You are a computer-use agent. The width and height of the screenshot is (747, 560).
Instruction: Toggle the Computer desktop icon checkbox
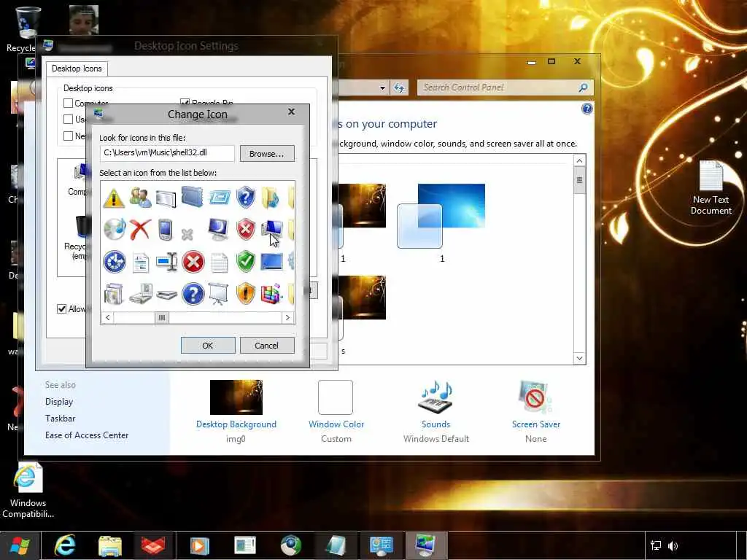pos(68,103)
